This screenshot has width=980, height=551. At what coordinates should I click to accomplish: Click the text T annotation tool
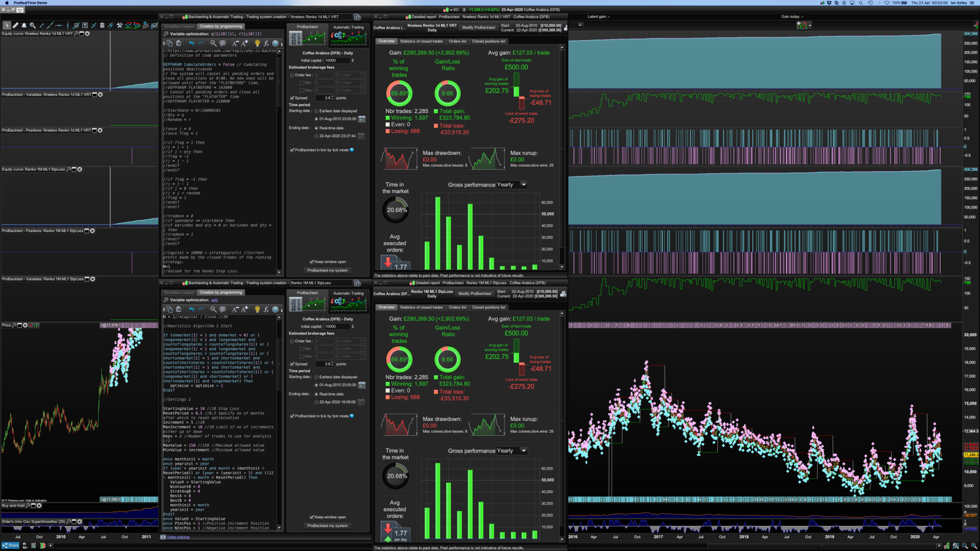point(85,25)
